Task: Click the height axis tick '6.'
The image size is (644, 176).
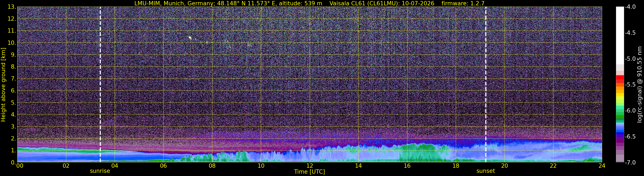Action: [13, 91]
